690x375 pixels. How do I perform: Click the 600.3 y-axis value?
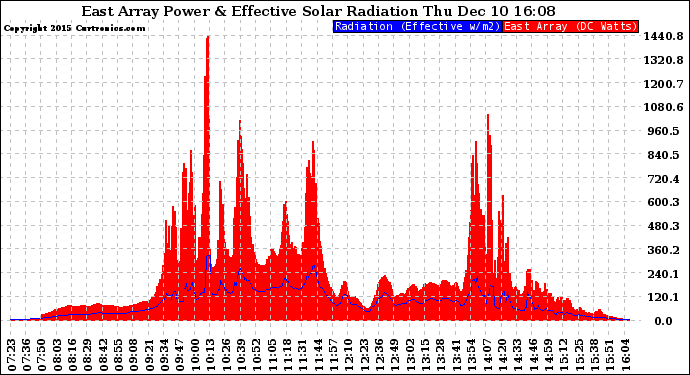pos(664,202)
